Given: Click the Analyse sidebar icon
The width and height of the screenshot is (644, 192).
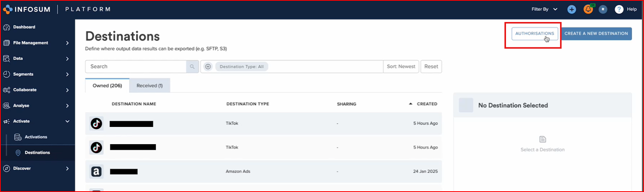Looking at the screenshot, I should point(6,106).
